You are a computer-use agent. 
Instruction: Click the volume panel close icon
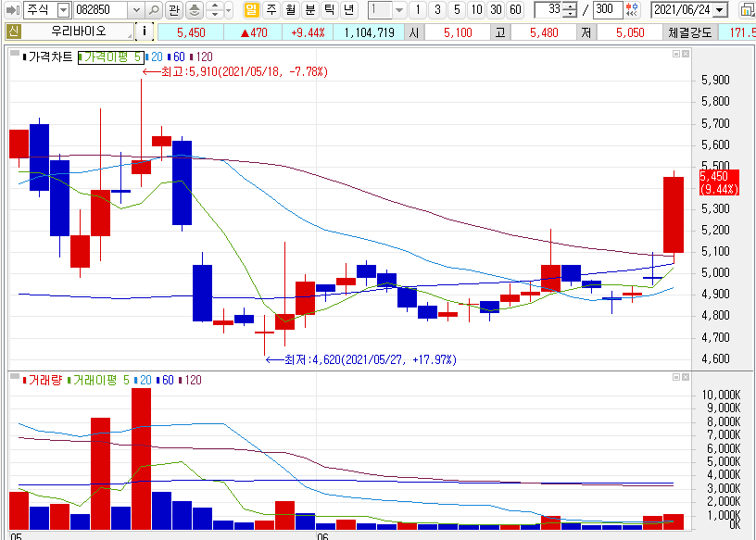click(x=686, y=377)
